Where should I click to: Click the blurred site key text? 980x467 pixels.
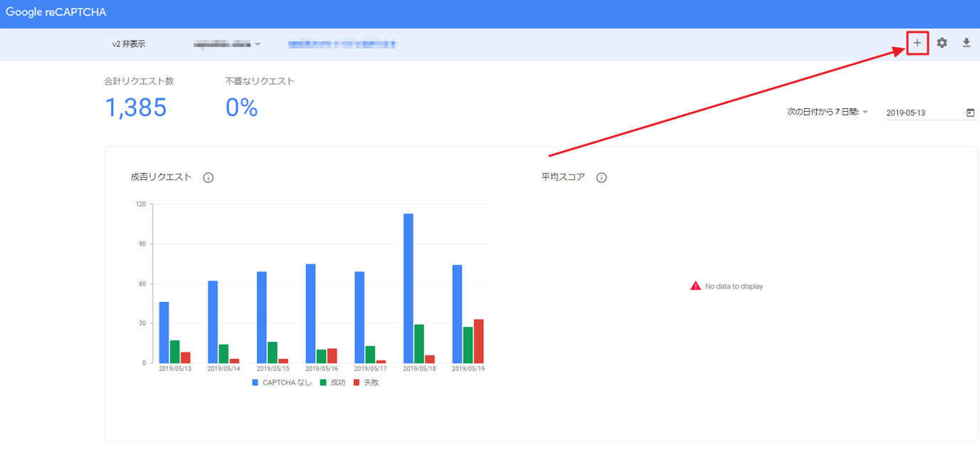point(342,44)
